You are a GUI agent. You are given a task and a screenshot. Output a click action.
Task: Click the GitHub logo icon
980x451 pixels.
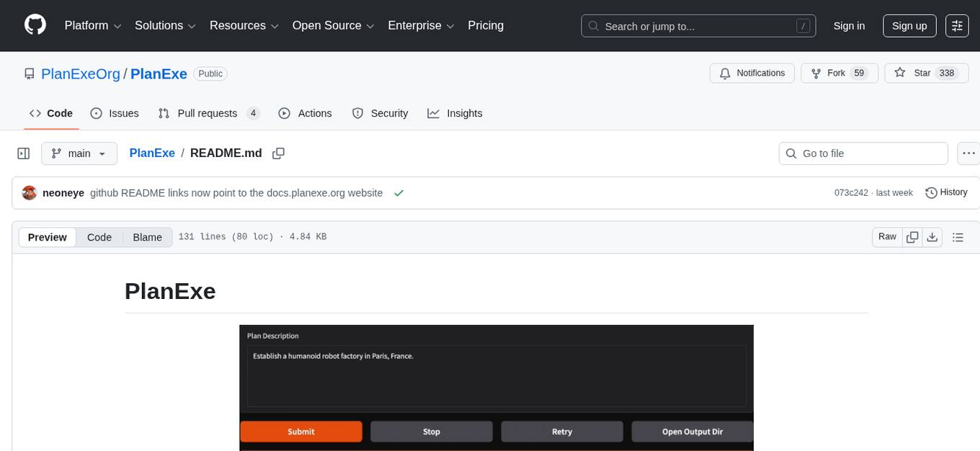(35, 25)
